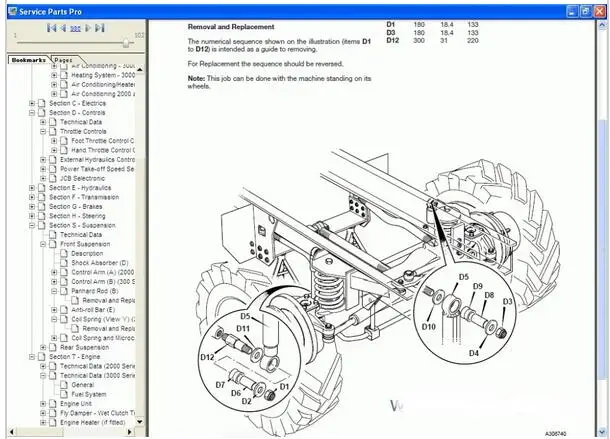Expand Section G - Brakes node
This screenshot has width=610, height=439.
tap(32, 207)
